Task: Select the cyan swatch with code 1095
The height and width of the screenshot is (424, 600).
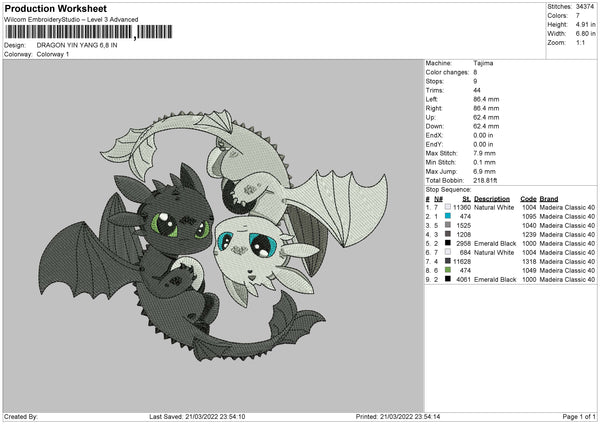Action: click(x=448, y=216)
